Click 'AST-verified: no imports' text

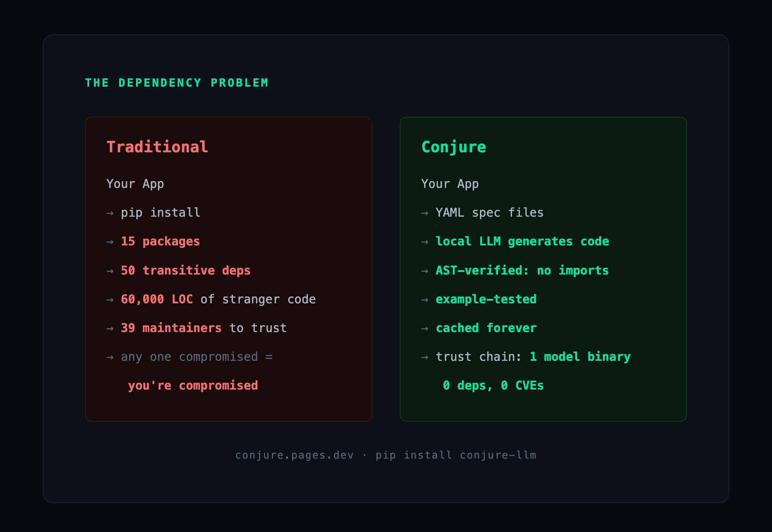pos(522,270)
